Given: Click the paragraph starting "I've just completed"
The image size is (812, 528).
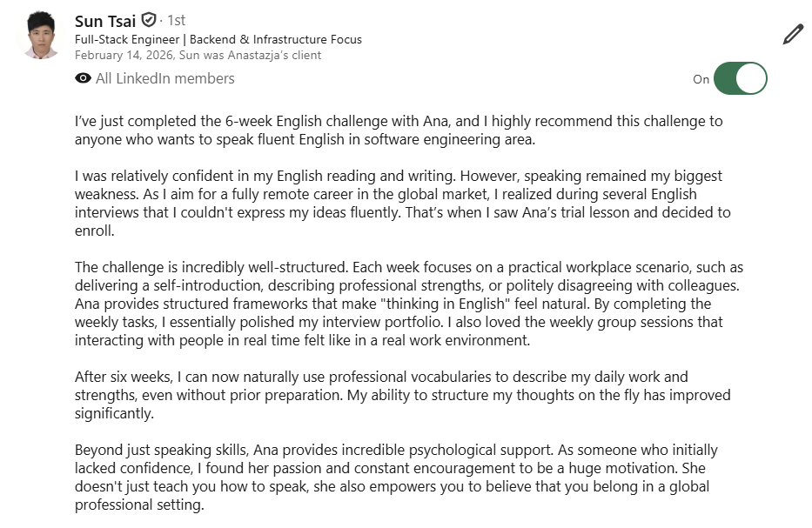Looking at the screenshot, I should pos(399,130).
